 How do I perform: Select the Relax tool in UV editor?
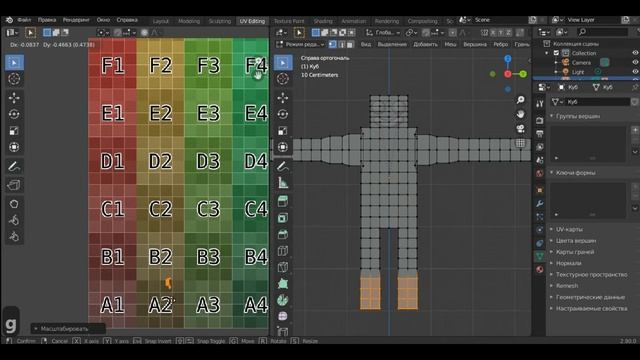click(14, 220)
